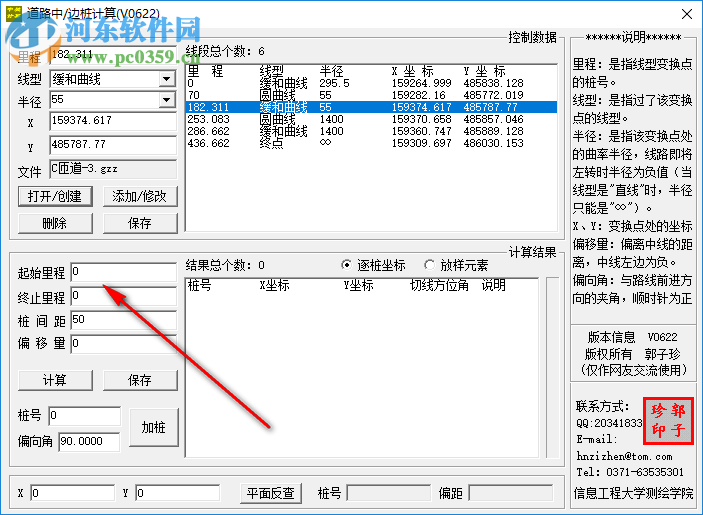Click the 加桩 button
Viewport: 703px width, 515px height.
click(x=154, y=427)
